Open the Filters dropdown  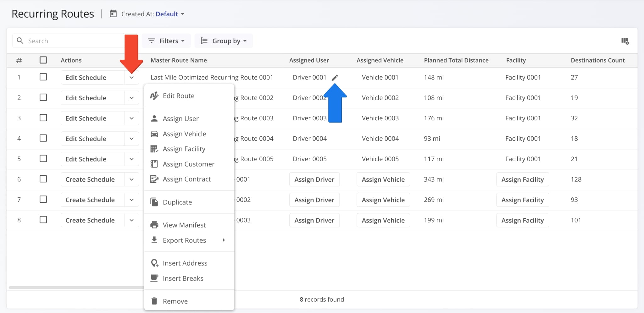click(x=166, y=41)
